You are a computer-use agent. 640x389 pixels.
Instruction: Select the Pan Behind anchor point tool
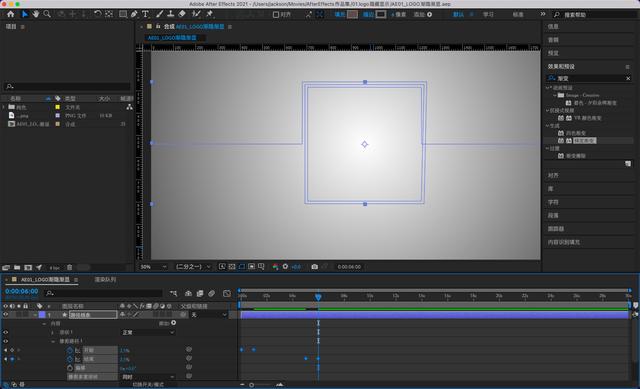click(109, 14)
